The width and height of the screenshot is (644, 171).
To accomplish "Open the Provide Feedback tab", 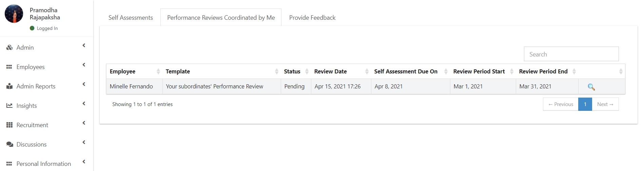I will pos(312,18).
